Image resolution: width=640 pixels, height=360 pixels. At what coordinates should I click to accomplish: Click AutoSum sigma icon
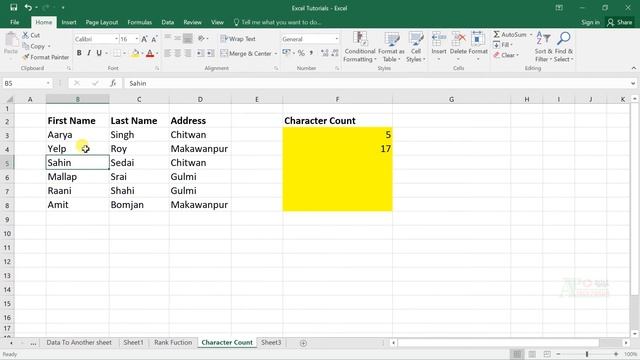pos(496,34)
